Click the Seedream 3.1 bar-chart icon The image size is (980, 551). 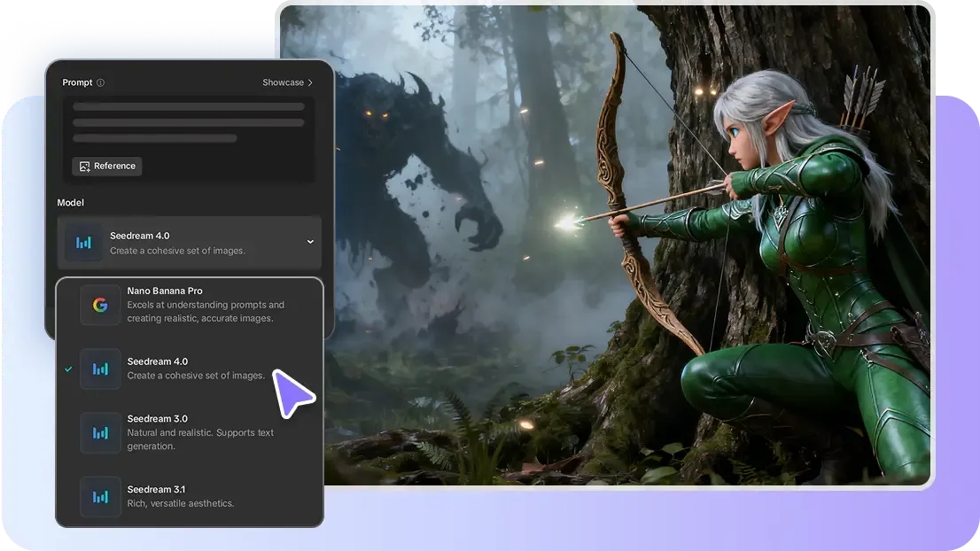tap(100, 496)
